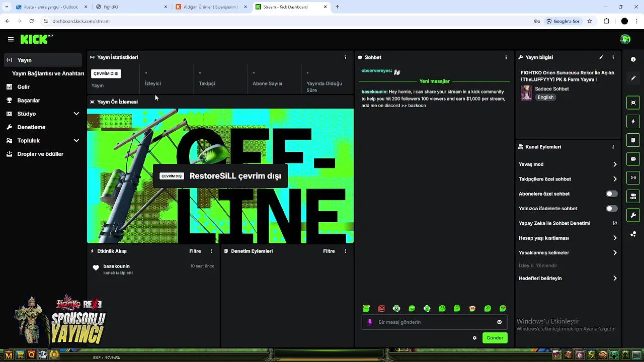The image size is (644, 362).
Task: Toggle stream preview widget in right rail
Action: [x=633, y=103]
